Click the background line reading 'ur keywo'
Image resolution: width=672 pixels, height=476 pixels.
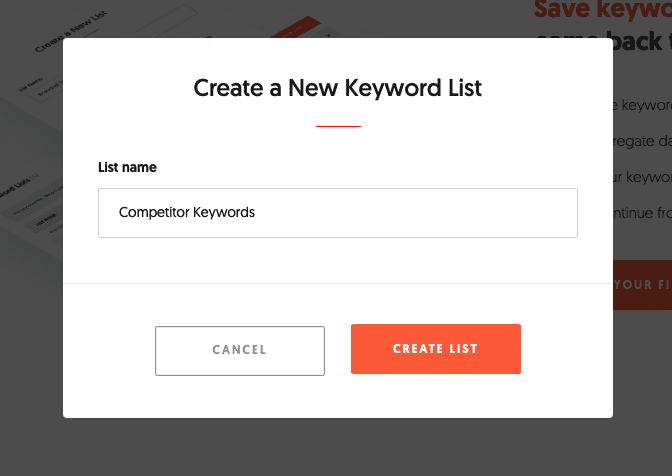tap(641, 178)
